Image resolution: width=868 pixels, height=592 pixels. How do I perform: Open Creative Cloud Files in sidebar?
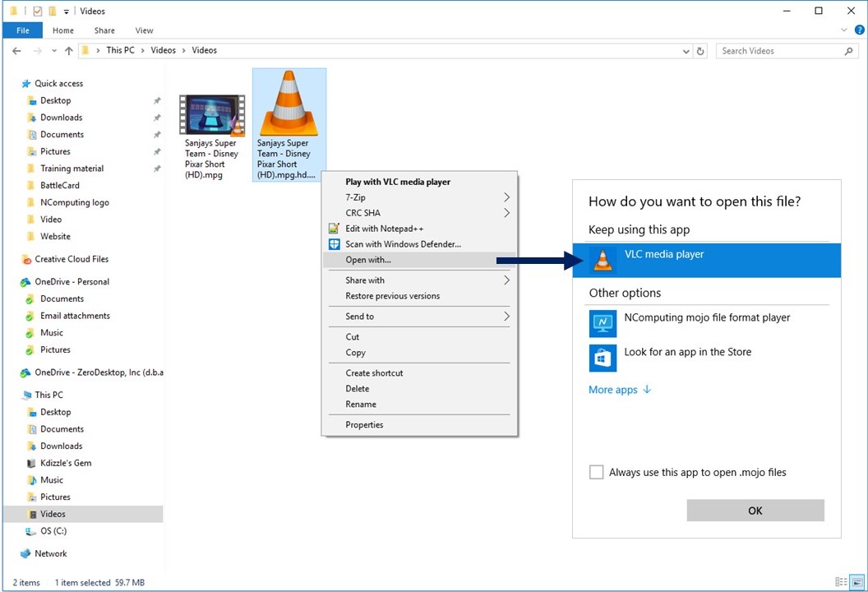(x=71, y=259)
